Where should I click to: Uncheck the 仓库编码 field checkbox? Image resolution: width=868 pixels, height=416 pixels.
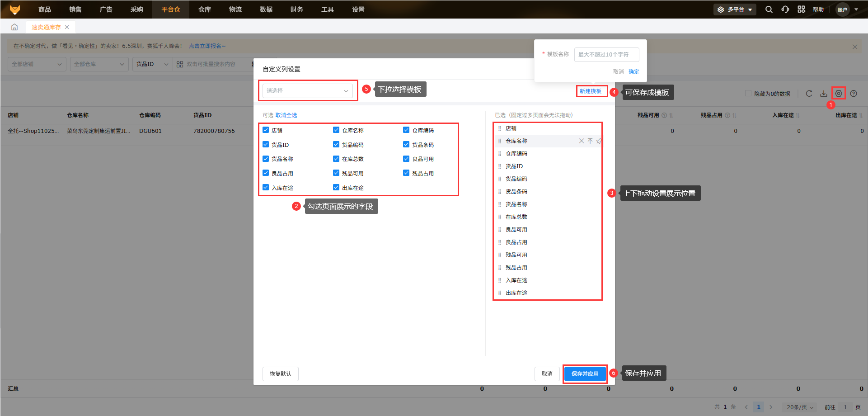(406, 130)
